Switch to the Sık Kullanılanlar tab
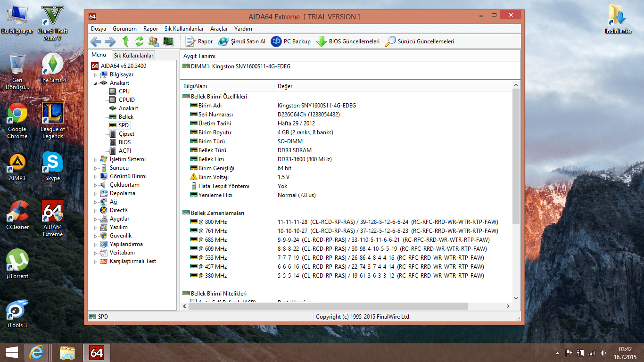 point(134,56)
